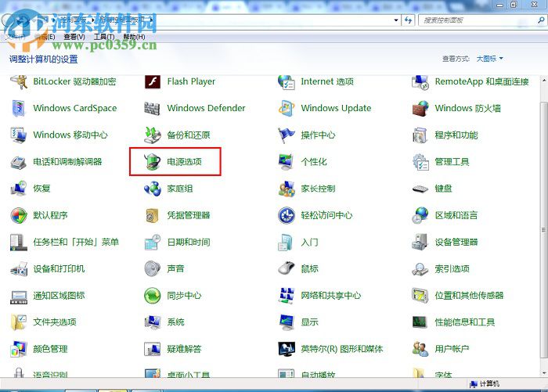Open 用户帐户 icon
548x392 pixels.
click(x=420, y=349)
